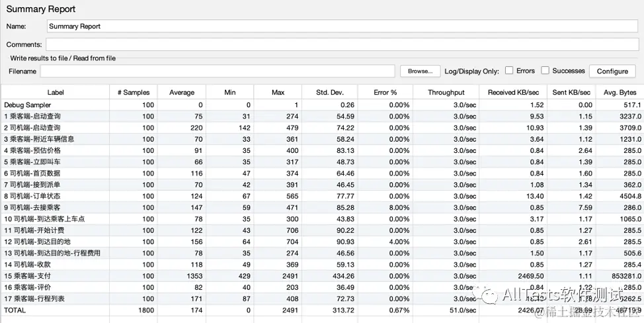644x323 pixels.
Task: Click the 313.72 total Std. Dev. value
Action: pos(343,310)
